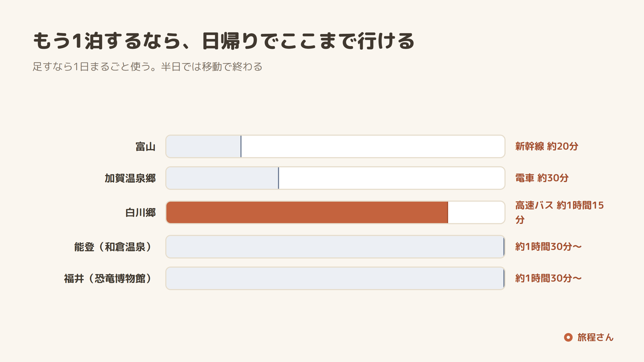
Task: Click the 福井 full-length gray bar
Action: (335, 278)
